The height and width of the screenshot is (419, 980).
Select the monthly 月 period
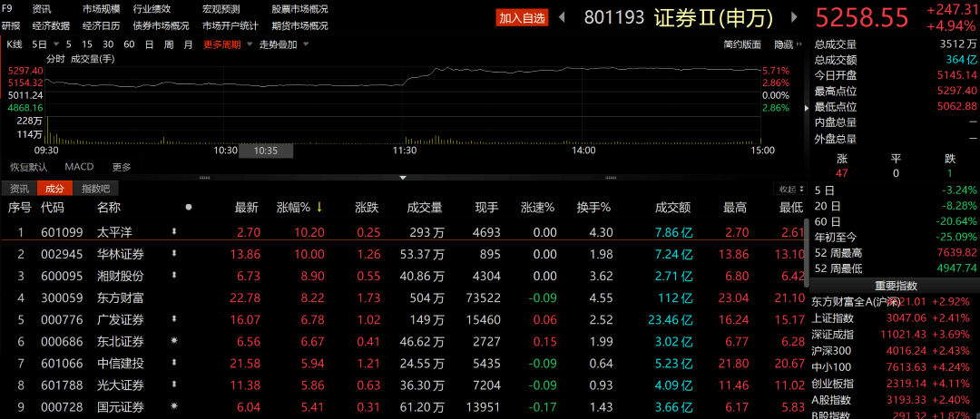click(188, 44)
